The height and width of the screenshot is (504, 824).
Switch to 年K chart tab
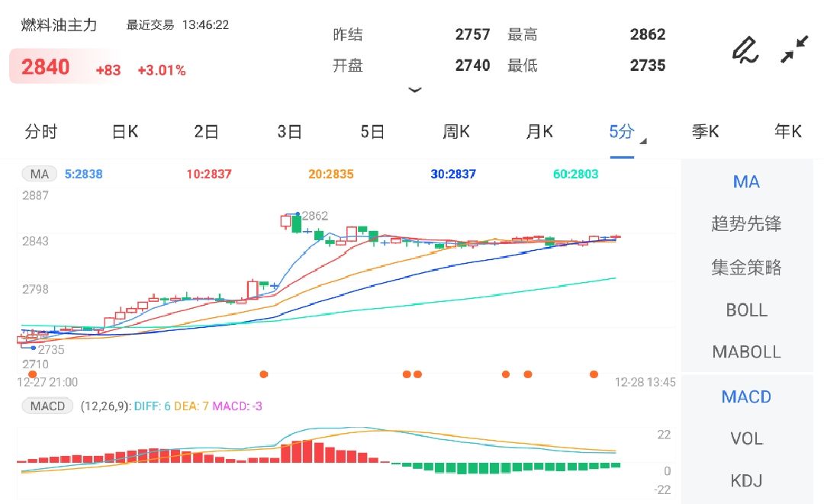point(788,131)
